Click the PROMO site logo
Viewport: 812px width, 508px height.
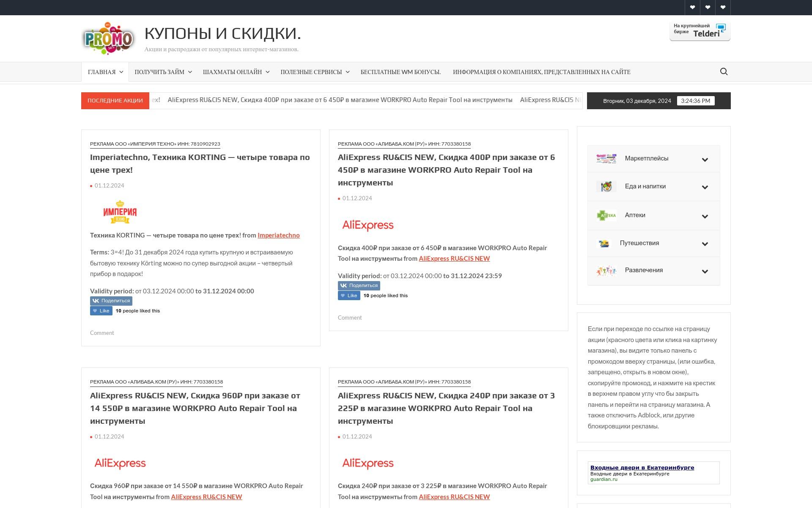109,39
